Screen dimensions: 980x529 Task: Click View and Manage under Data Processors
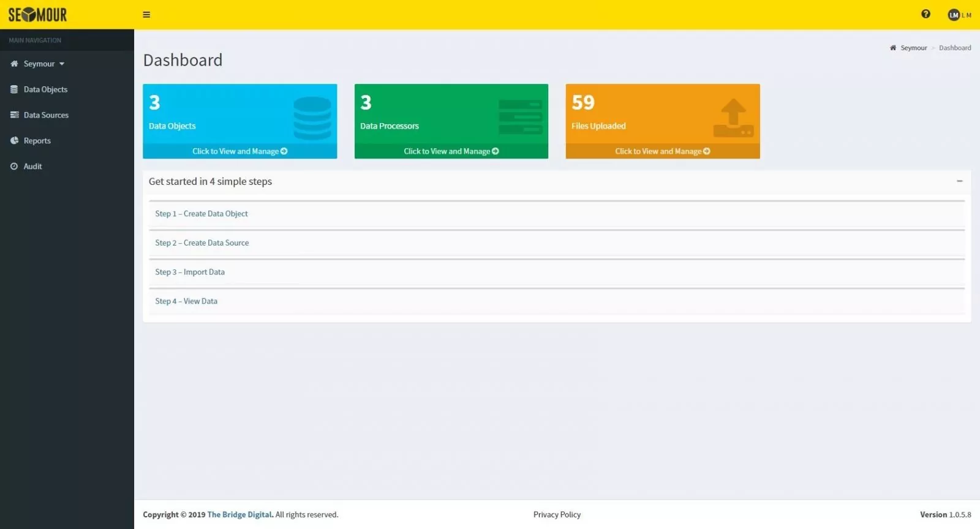[x=451, y=151]
